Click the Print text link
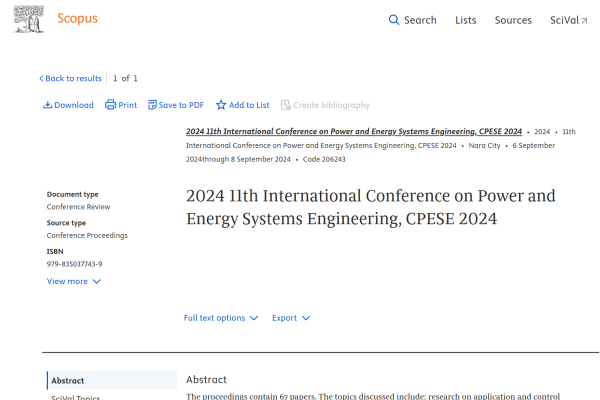Screen dimensions: 600x400 pos(127,105)
